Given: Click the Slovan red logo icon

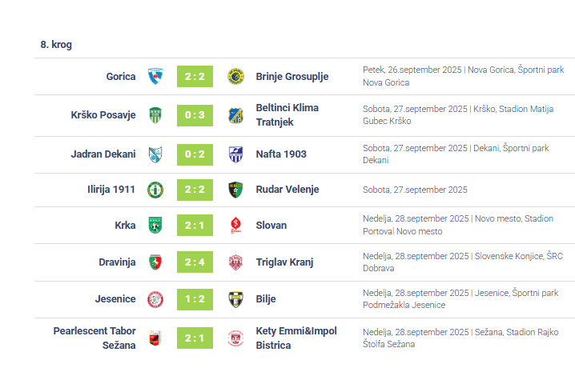Looking at the screenshot, I should click(x=235, y=226).
